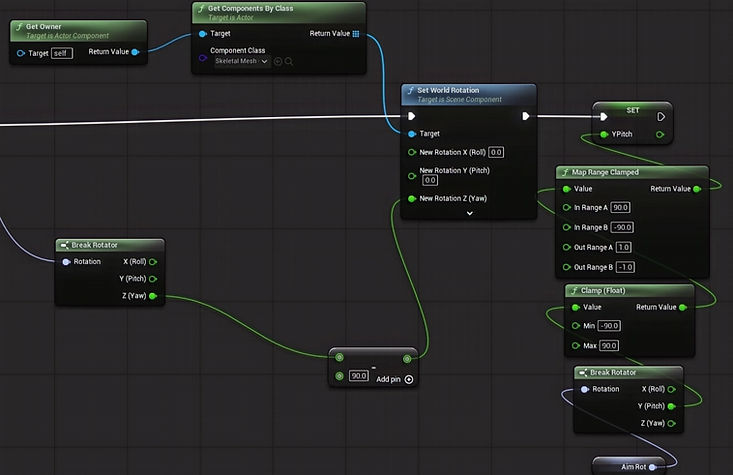The width and height of the screenshot is (733, 475).
Task: Select the Clamp (Float) node title
Action: pyautogui.click(x=603, y=291)
